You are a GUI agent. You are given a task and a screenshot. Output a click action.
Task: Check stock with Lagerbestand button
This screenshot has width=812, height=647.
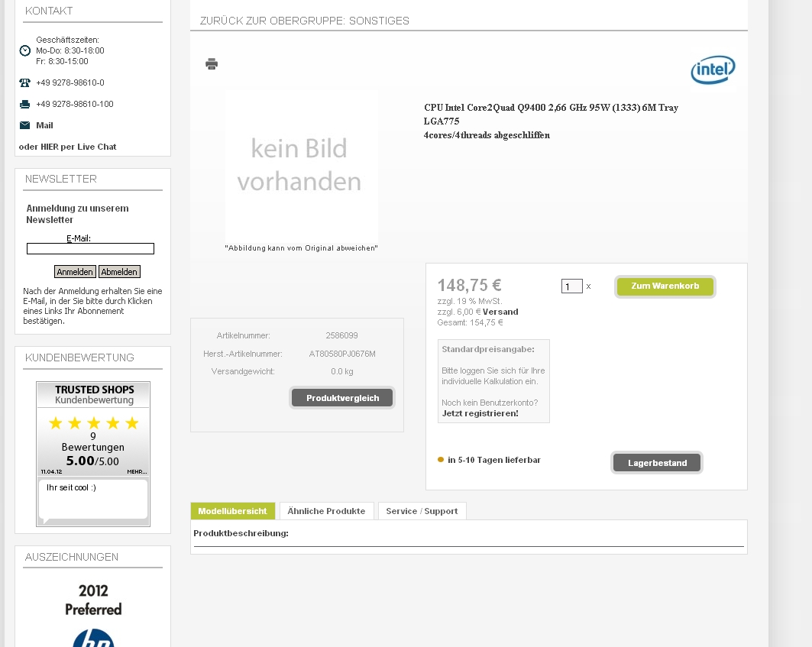(657, 463)
